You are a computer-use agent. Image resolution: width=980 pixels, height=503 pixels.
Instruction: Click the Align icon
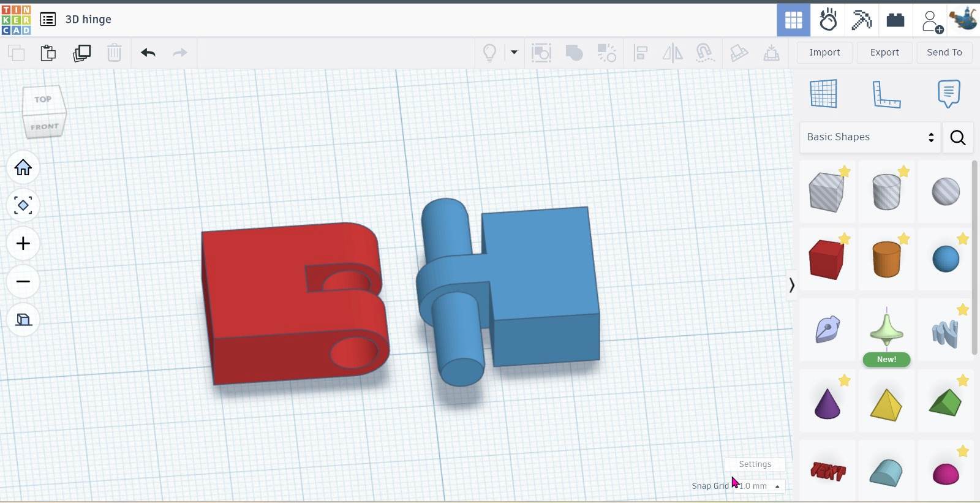tap(641, 53)
